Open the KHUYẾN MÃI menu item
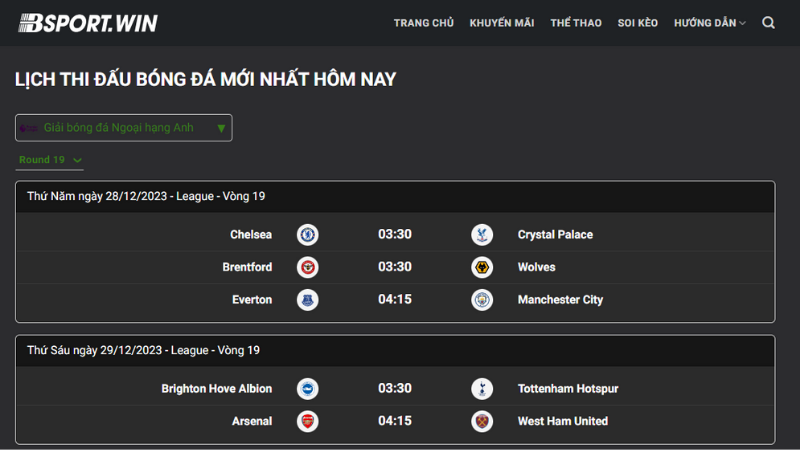Screen dimensions: 800x450 click(x=502, y=23)
